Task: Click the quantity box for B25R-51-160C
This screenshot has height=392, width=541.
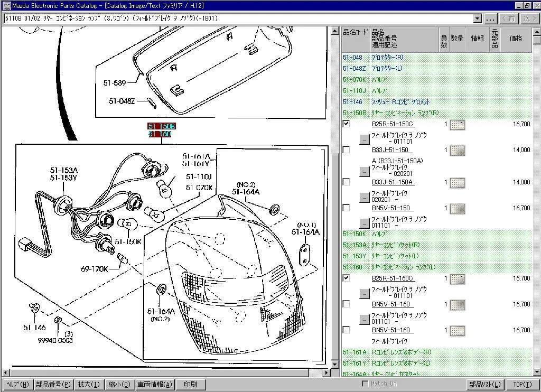Action: [457, 279]
